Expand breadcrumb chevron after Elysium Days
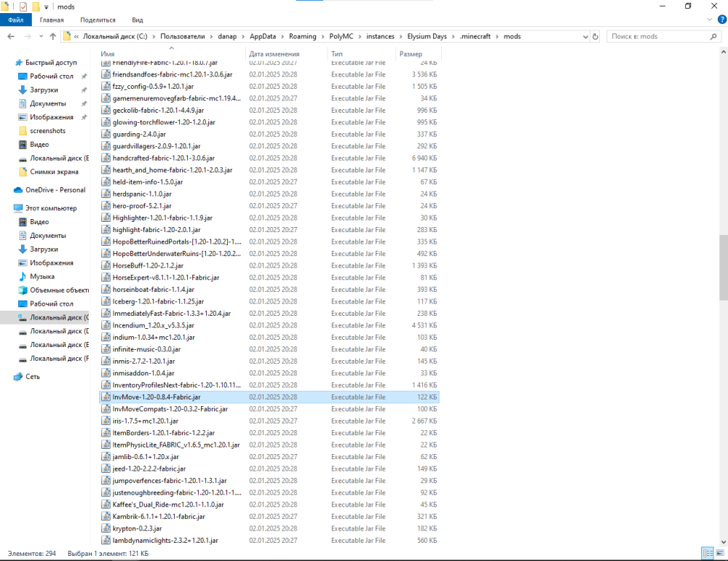This screenshot has height=561, width=728. coord(453,36)
